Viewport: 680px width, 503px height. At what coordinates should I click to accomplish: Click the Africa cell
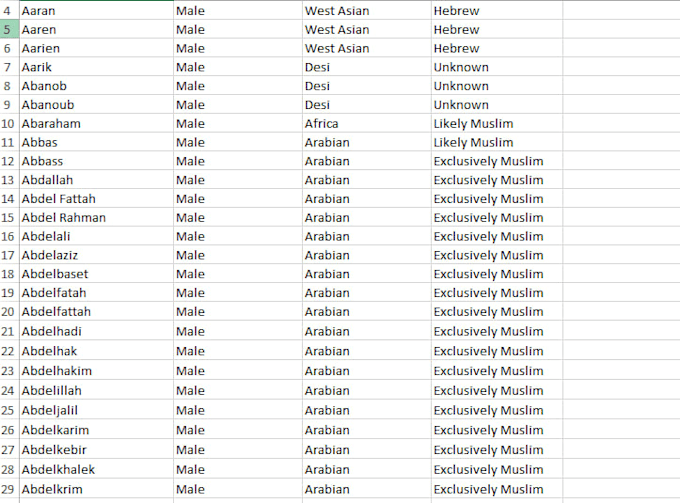coord(367,124)
